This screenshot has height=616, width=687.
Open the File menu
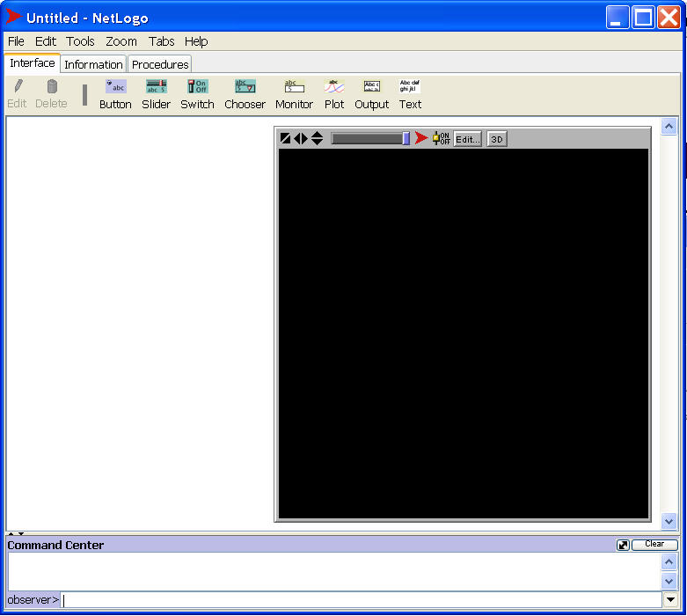(16, 41)
